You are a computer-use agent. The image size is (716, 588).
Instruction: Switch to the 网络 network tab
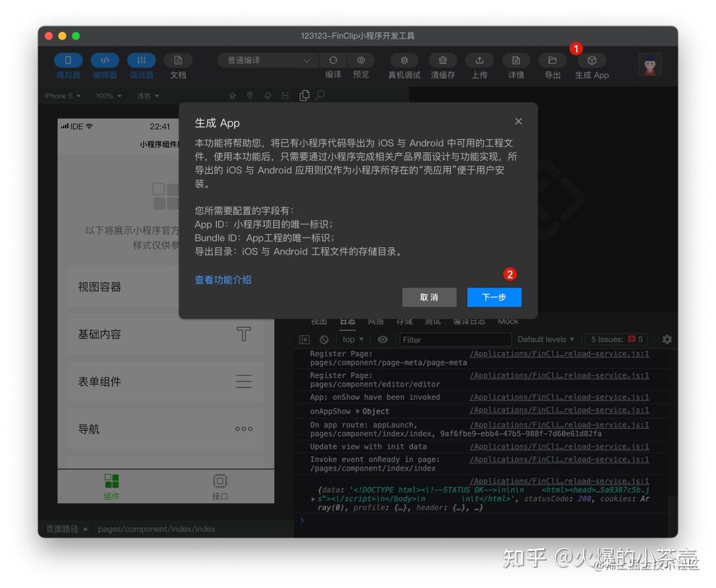tap(375, 321)
